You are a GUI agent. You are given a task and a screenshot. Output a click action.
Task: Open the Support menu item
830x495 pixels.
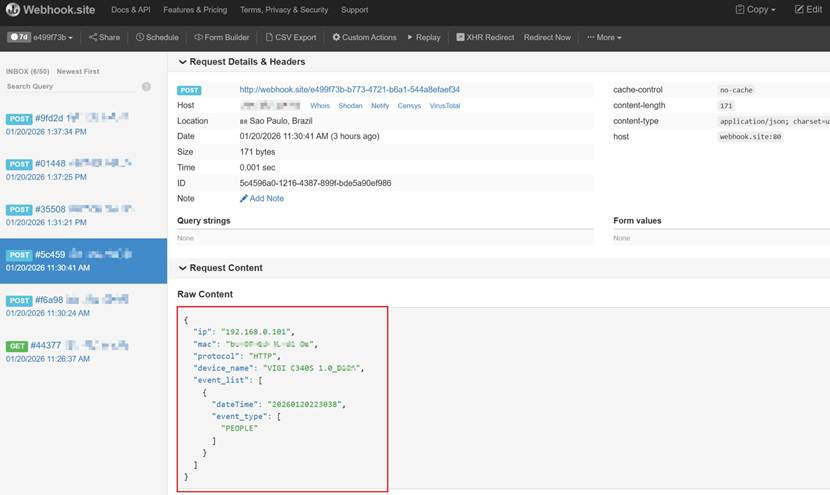[x=354, y=10]
